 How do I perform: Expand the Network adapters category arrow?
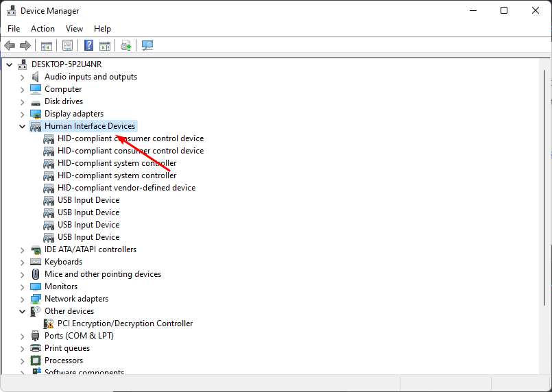pyautogui.click(x=22, y=299)
